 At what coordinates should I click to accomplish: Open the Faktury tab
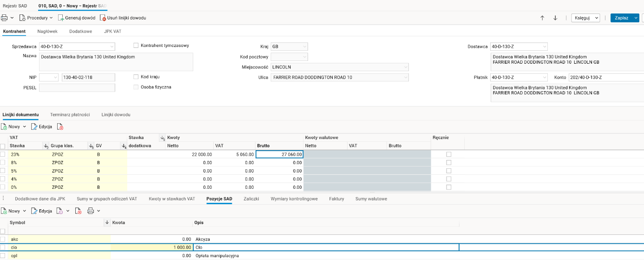[x=336, y=199]
